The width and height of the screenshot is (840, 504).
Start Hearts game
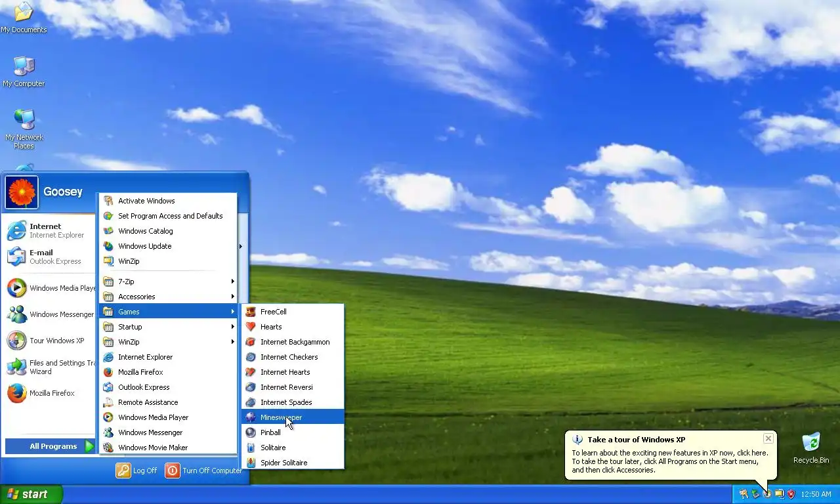tap(293, 327)
